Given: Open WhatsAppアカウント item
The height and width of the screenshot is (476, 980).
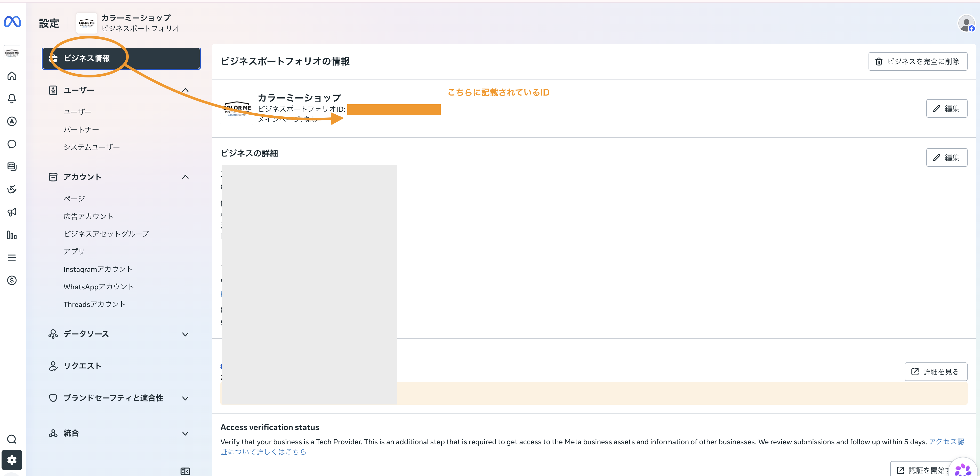Looking at the screenshot, I should [99, 287].
